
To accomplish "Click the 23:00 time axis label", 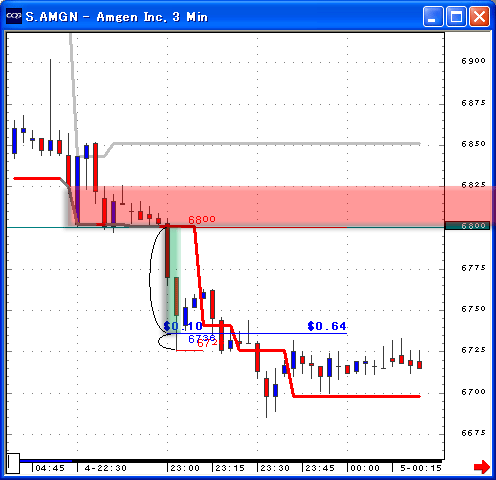I will pos(185,468).
